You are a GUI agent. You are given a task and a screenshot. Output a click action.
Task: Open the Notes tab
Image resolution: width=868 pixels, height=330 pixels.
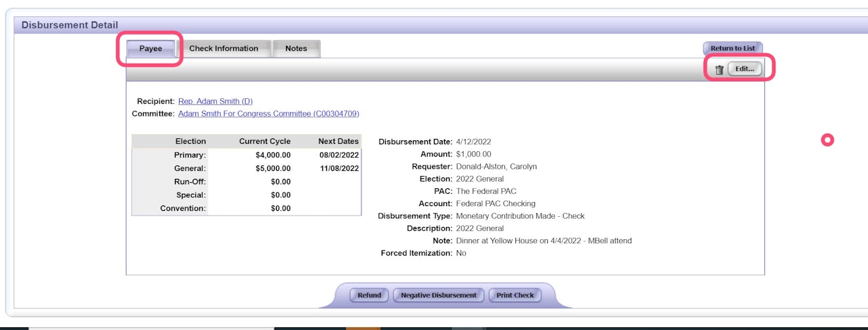point(296,49)
